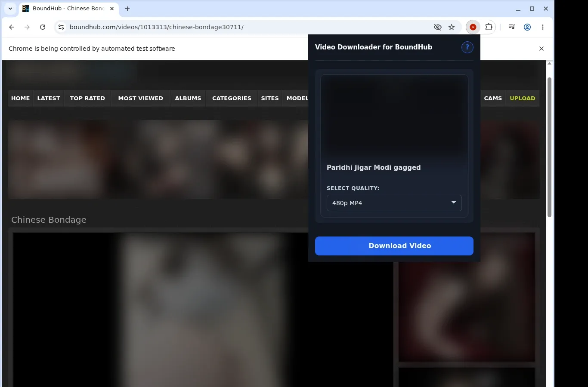Open the CATEGORIES menu item

pos(232,98)
